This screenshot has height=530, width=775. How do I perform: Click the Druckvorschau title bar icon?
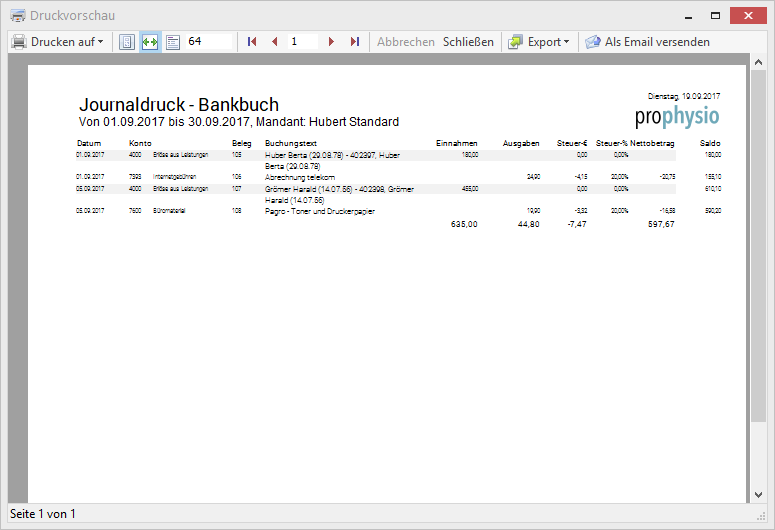[x=17, y=15]
